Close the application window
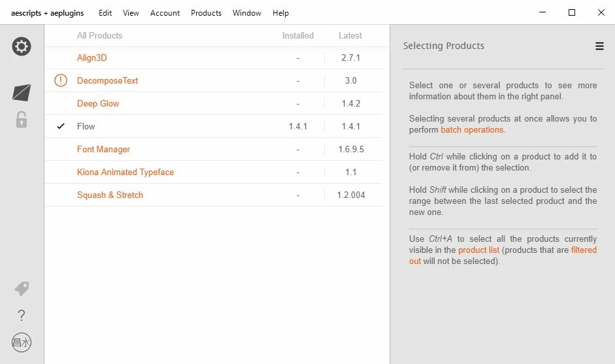The width and height of the screenshot is (615, 364). (601, 12)
